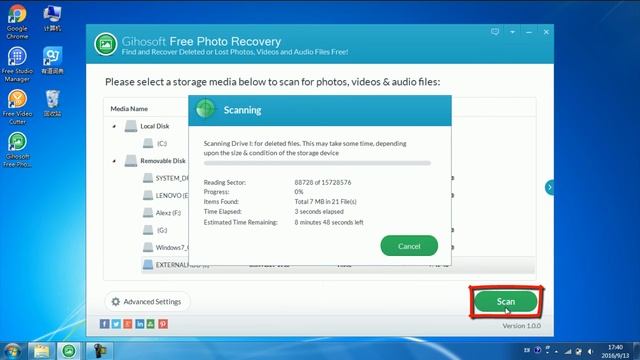Cancel the scanning process
The image size is (640, 360).
(409, 246)
